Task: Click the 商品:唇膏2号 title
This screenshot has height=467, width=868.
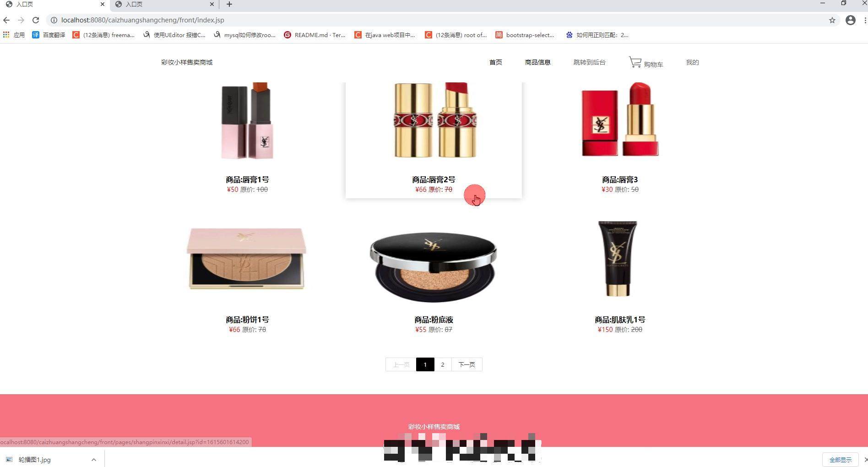Action: click(434, 179)
